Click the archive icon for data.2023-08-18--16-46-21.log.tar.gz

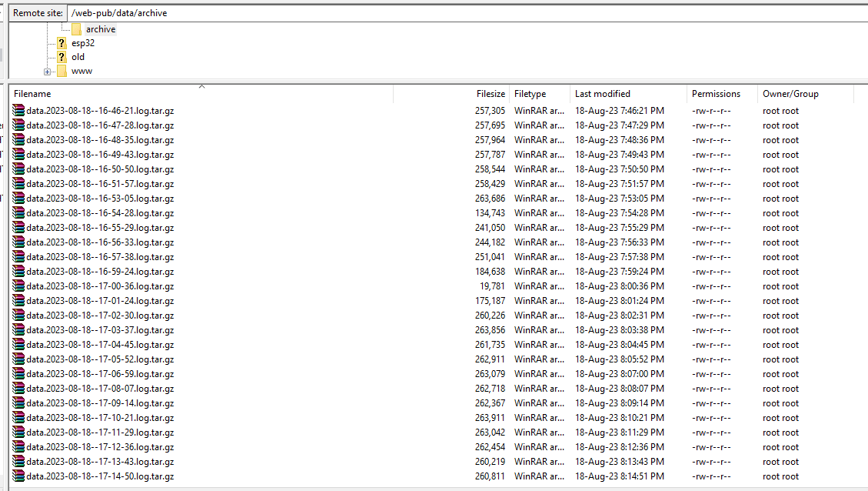(x=18, y=110)
